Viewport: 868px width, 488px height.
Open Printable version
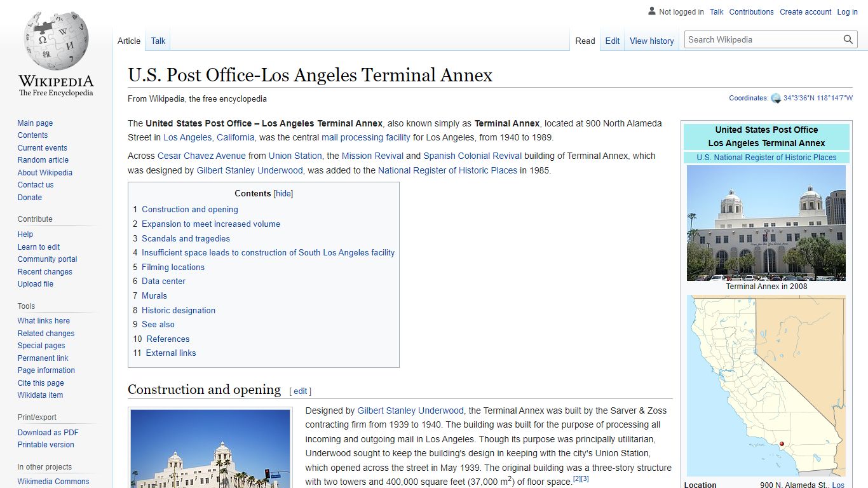click(x=46, y=445)
